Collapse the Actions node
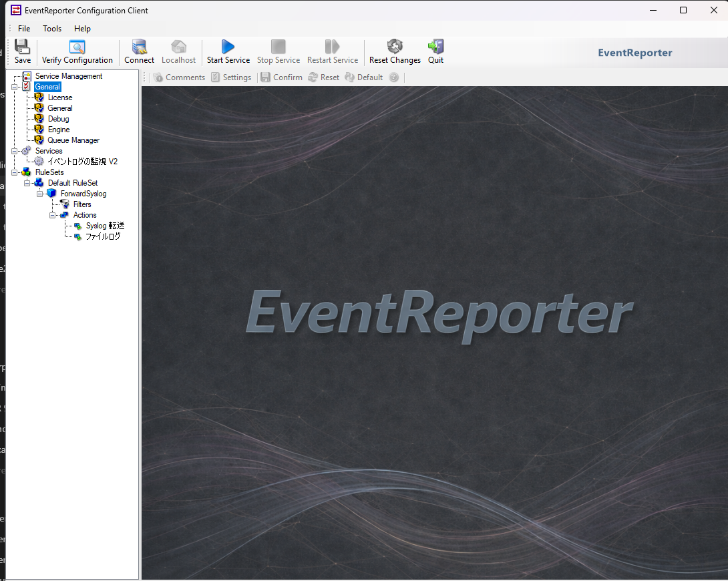 click(x=52, y=215)
